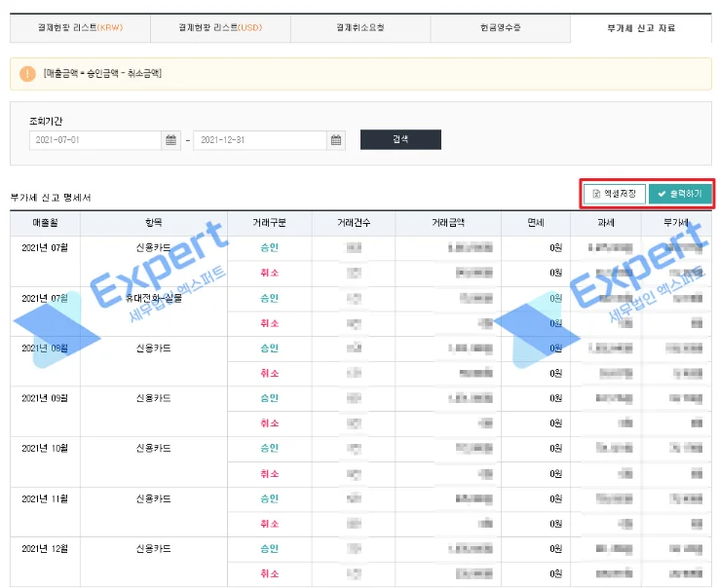The image size is (718, 588).
Task: Select 승인 in the 2021년 08월 row
Action: tap(269, 349)
